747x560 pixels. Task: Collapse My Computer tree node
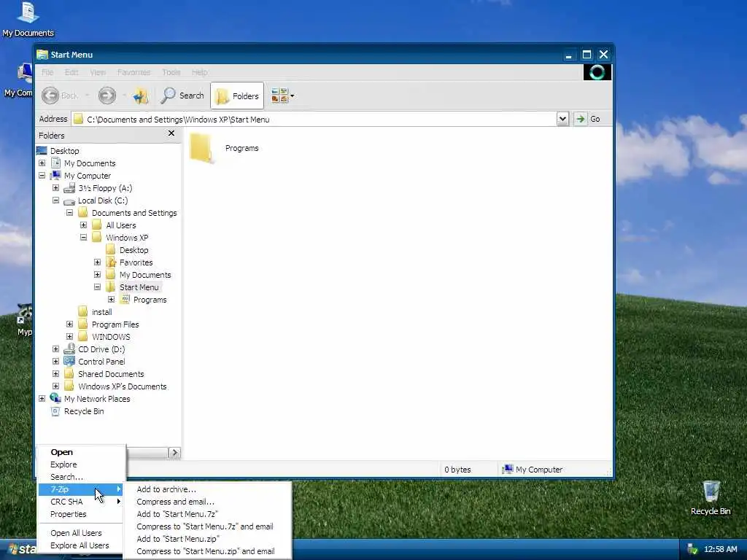(x=42, y=176)
